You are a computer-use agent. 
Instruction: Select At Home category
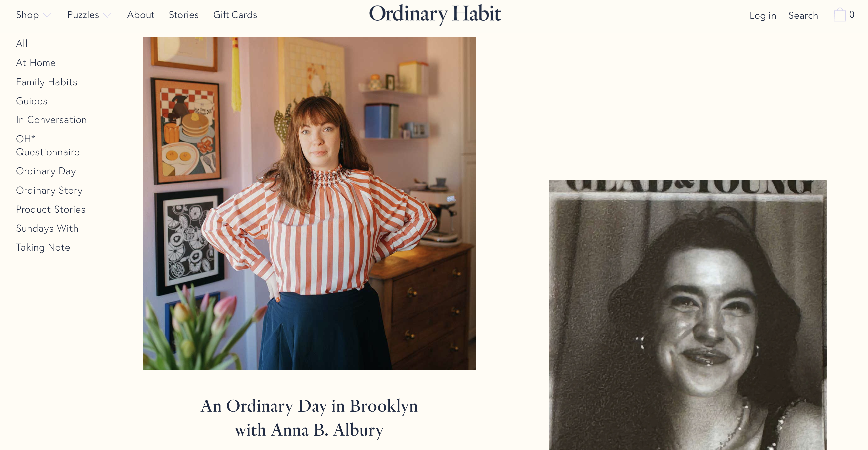click(x=36, y=63)
